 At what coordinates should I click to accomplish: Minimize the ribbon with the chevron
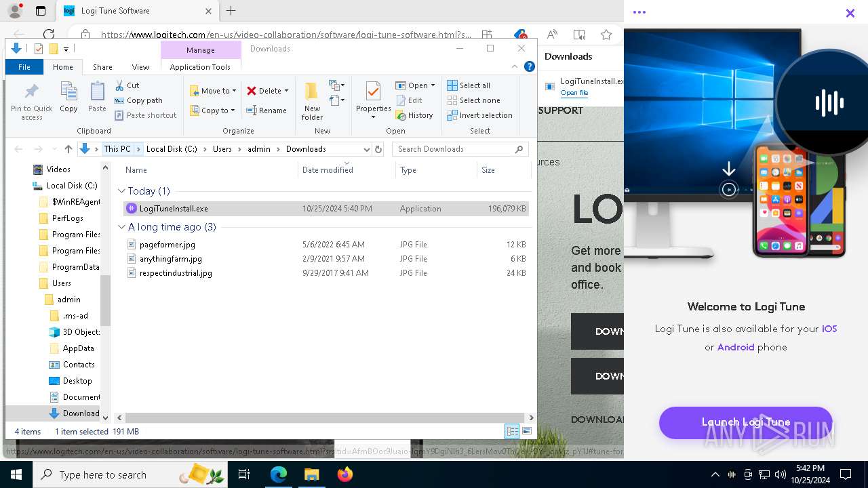pos(515,66)
